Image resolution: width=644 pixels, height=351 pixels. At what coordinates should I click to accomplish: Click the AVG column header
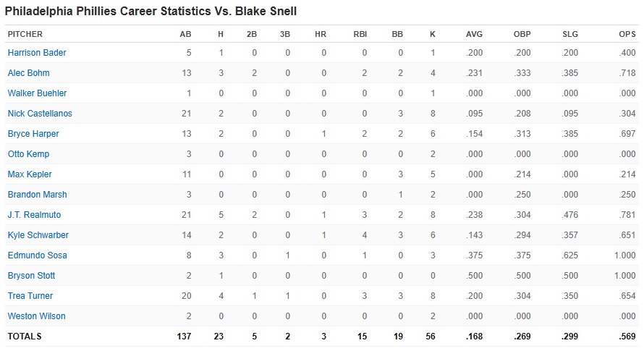coord(475,34)
